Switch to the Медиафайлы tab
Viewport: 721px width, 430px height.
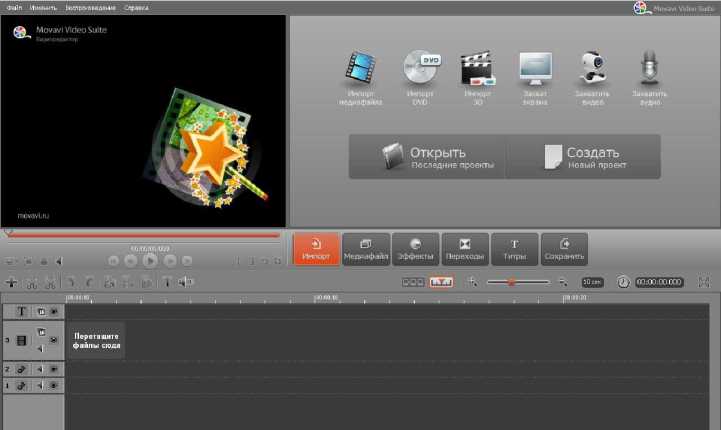coord(366,249)
